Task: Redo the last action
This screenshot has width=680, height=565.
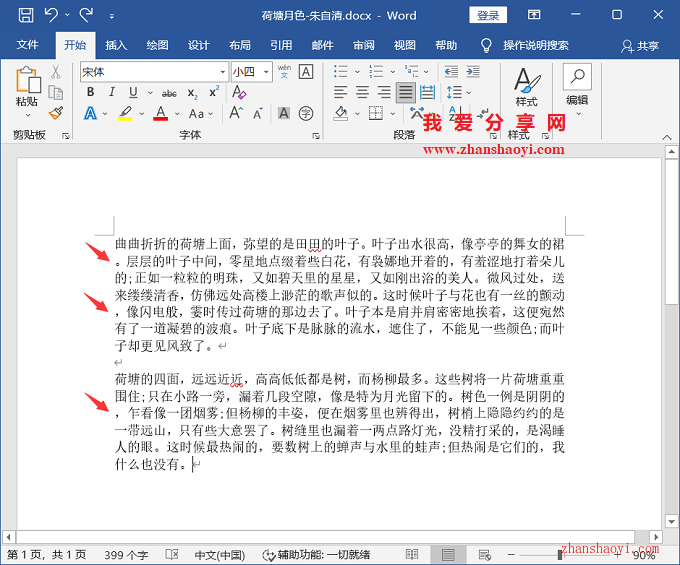Action: (86, 15)
